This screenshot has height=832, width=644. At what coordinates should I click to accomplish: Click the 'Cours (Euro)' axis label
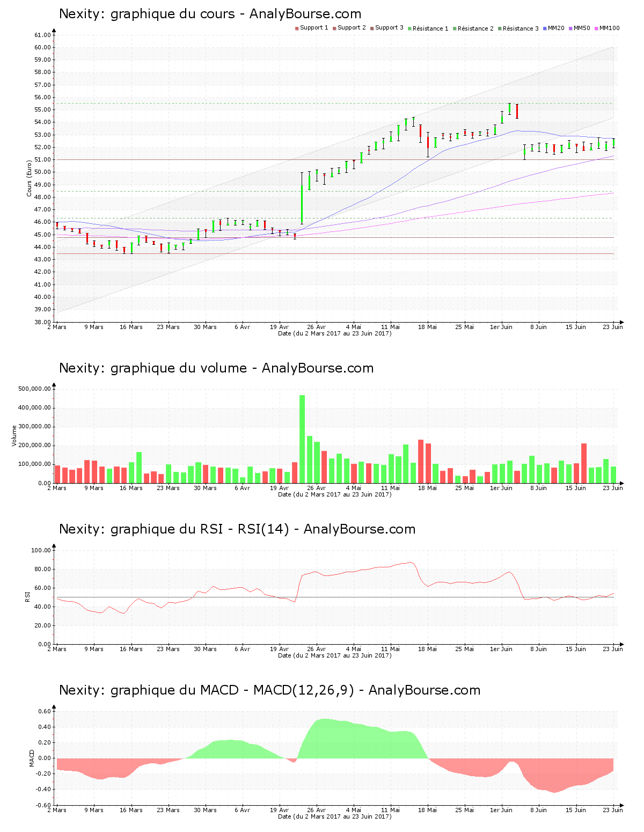point(30,178)
